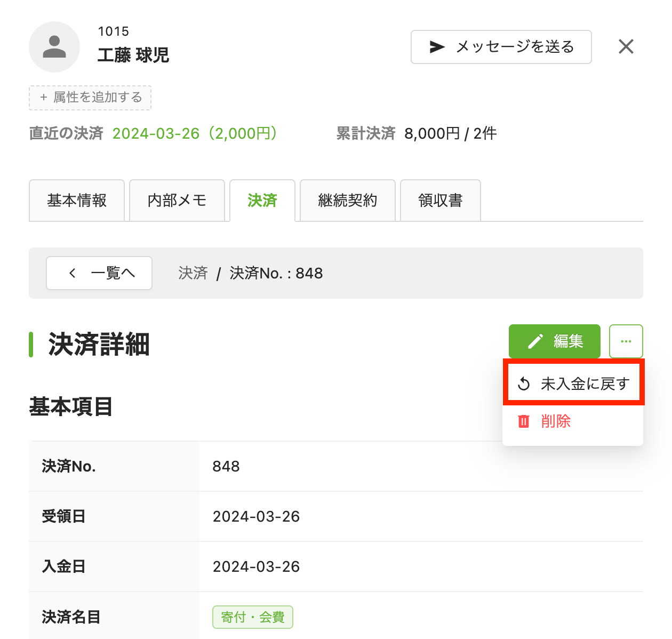Click the 累計決済 label

click(366, 133)
